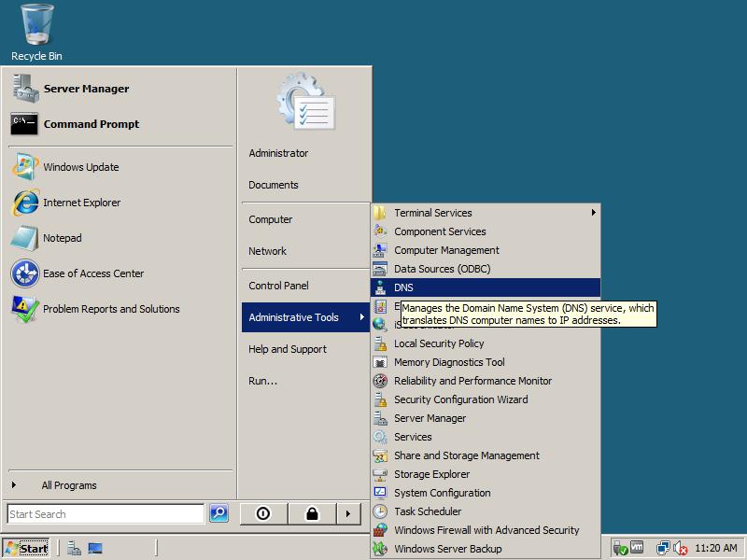Click the Storage Explorer icon
The height and width of the screenshot is (560, 747).
click(380, 474)
